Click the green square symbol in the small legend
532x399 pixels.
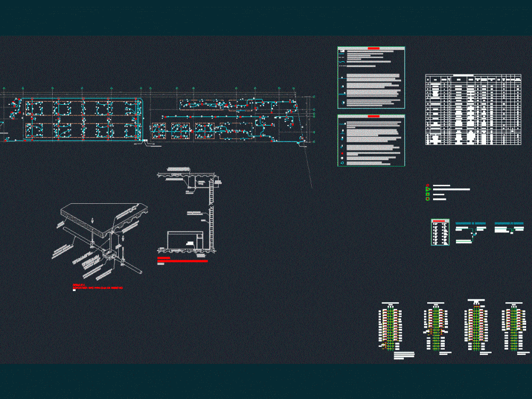coord(427,194)
